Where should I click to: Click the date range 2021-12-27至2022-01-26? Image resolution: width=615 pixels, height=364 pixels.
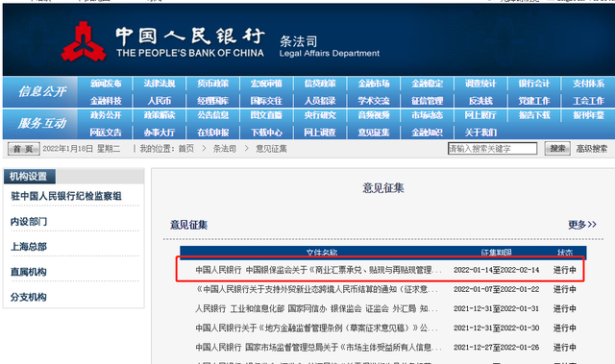[496, 347]
